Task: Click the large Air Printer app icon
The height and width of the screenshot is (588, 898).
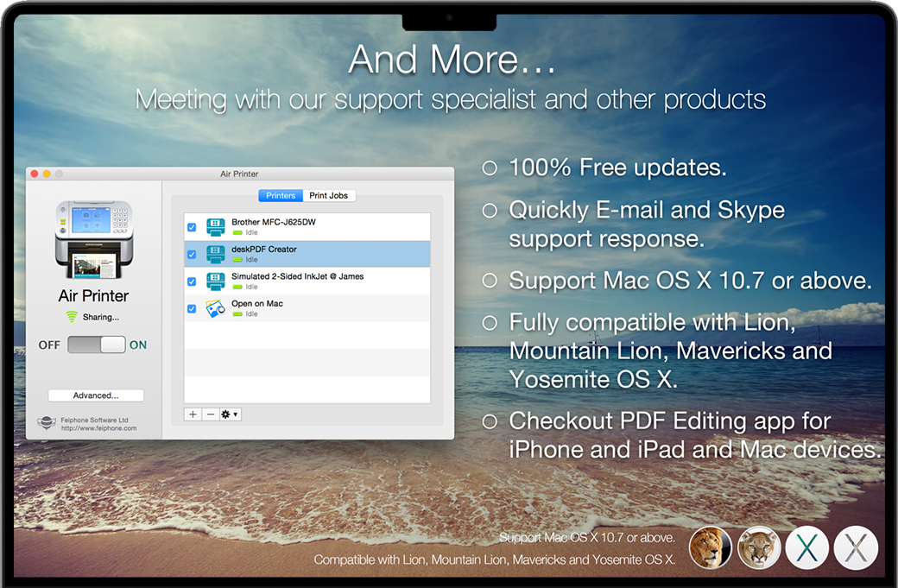Action: coord(94,239)
